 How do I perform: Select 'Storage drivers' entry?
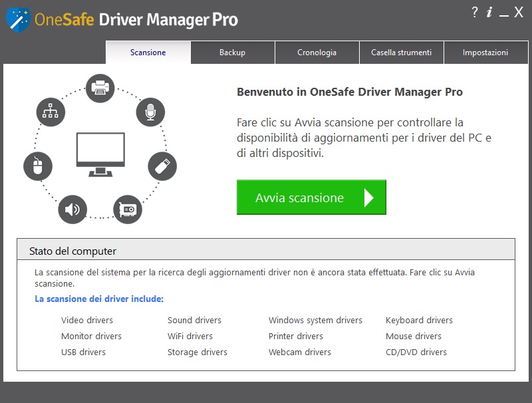click(198, 352)
